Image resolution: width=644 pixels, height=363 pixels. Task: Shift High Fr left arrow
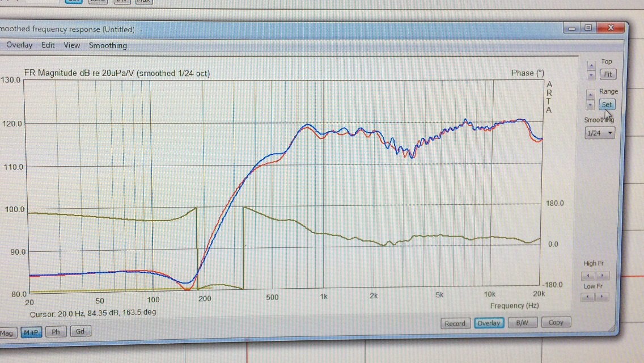(588, 276)
